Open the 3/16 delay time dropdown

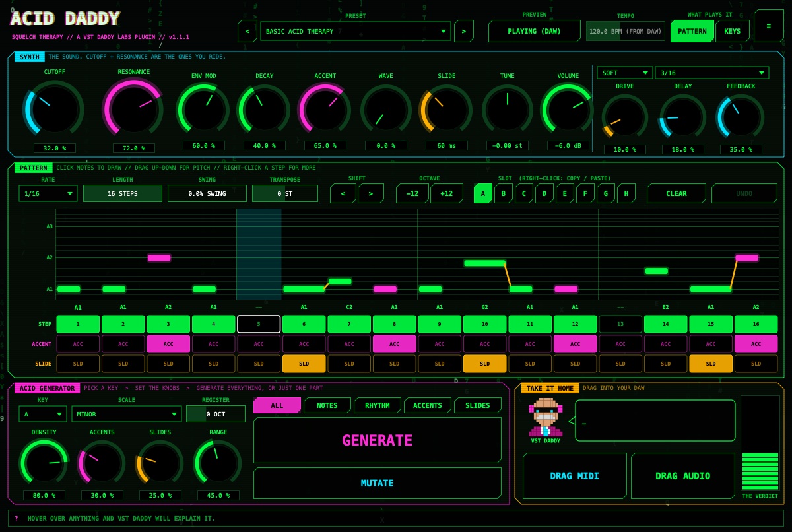[711, 73]
